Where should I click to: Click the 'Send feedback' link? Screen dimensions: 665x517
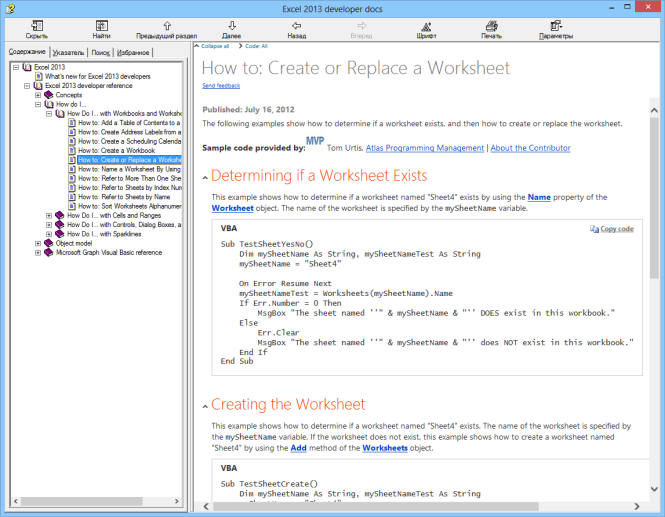221,86
